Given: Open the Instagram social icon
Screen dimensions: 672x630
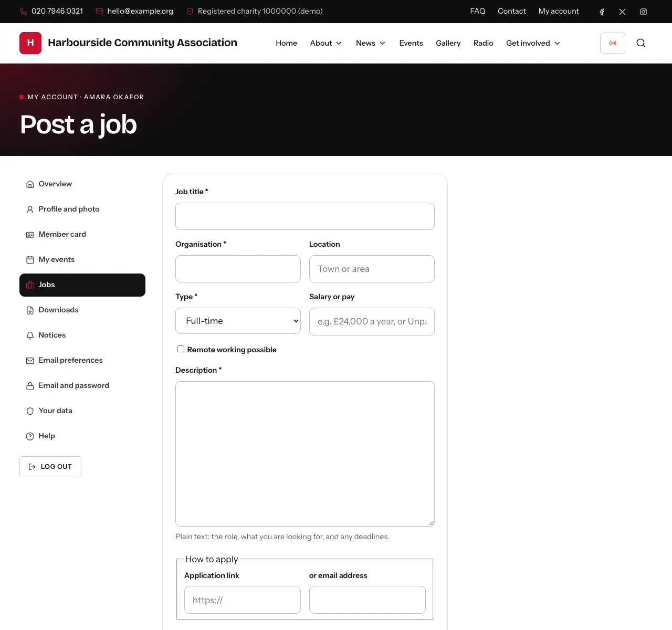Looking at the screenshot, I should click(x=643, y=12).
